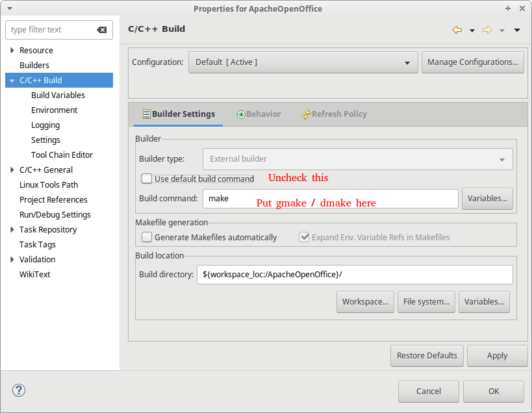Select Task Repository tree item label
This screenshot has height=413, width=532.
[48, 230]
